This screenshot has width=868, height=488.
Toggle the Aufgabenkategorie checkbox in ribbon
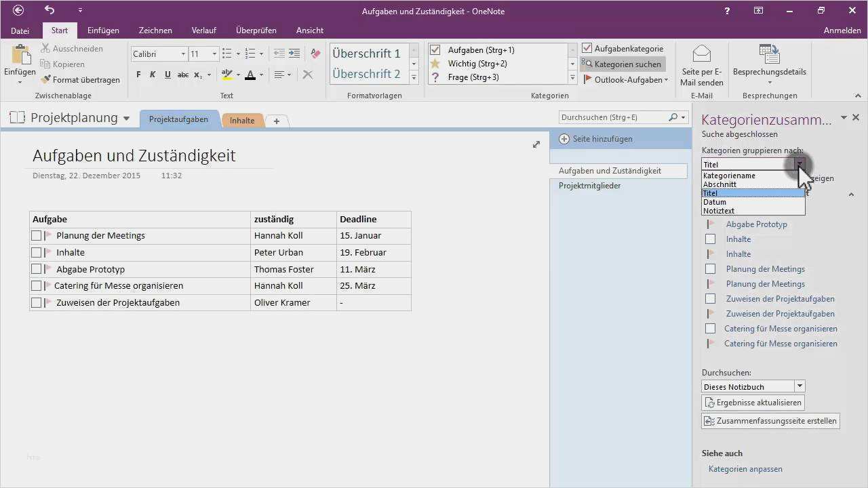point(587,49)
